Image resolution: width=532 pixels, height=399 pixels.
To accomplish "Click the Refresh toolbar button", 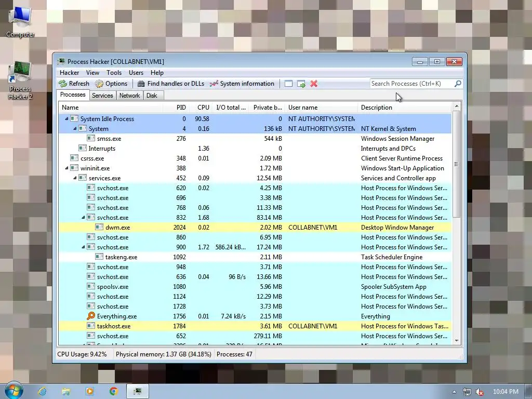I will pyautogui.click(x=74, y=84).
